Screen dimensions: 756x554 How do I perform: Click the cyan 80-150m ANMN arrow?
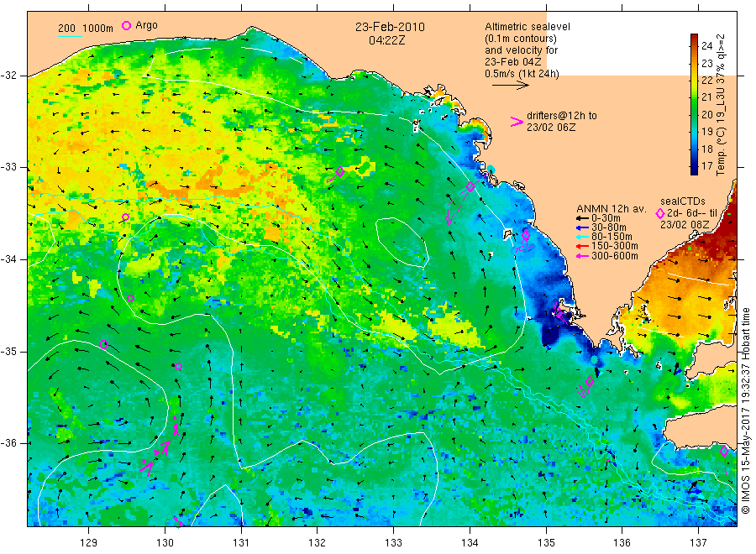583,237
